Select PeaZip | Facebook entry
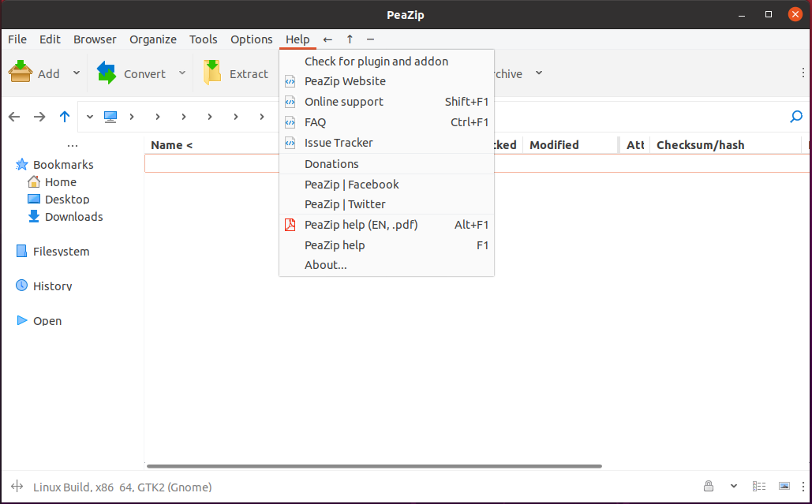This screenshot has height=504, width=812. [x=387, y=185]
